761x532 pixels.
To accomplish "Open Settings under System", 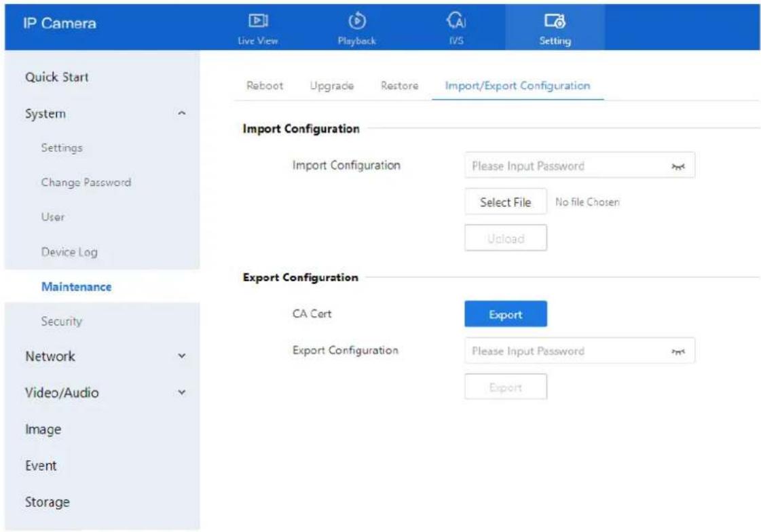I will click(x=62, y=148).
